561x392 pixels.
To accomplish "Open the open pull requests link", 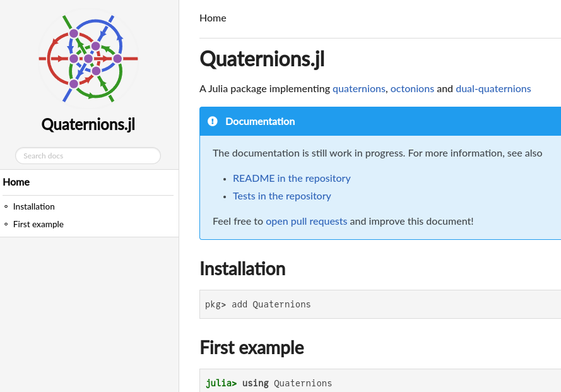I will tap(307, 222).
